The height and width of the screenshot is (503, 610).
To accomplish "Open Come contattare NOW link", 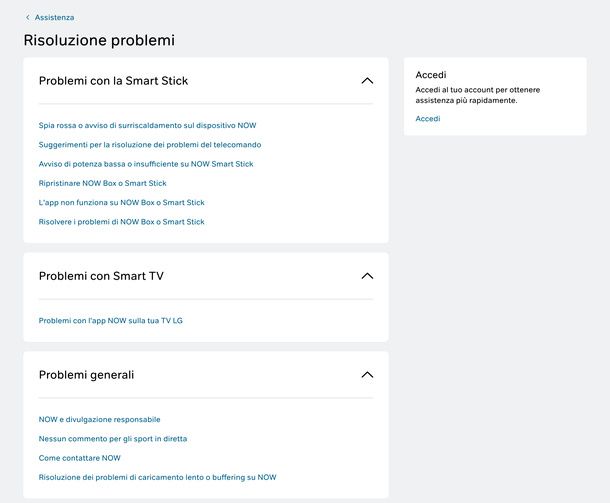I will click(79, 458).
